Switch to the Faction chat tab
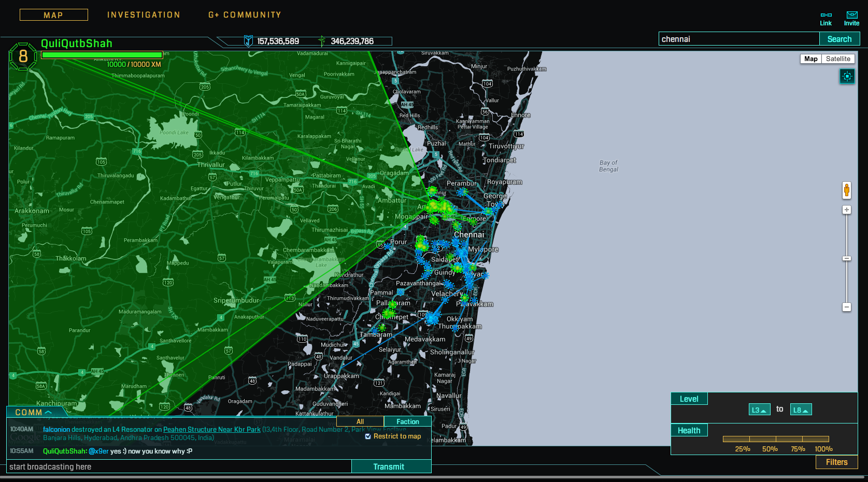Viewport: 868px width, 482px height. click(407, 421)
